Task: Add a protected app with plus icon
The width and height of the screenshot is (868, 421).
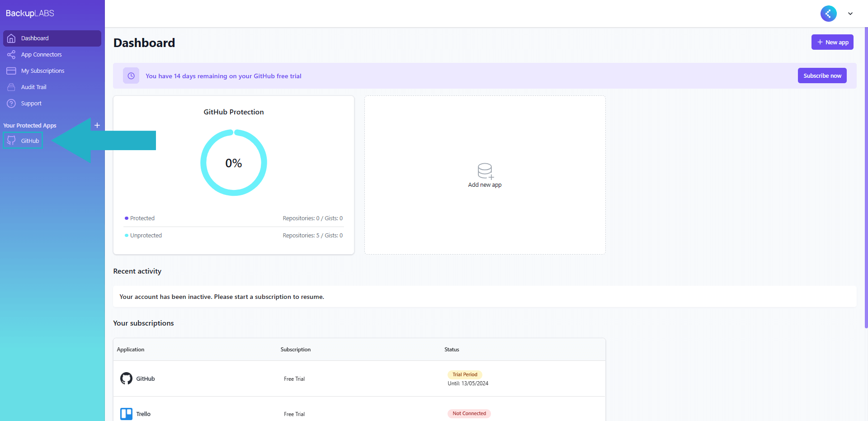Action: pos(97,125)
